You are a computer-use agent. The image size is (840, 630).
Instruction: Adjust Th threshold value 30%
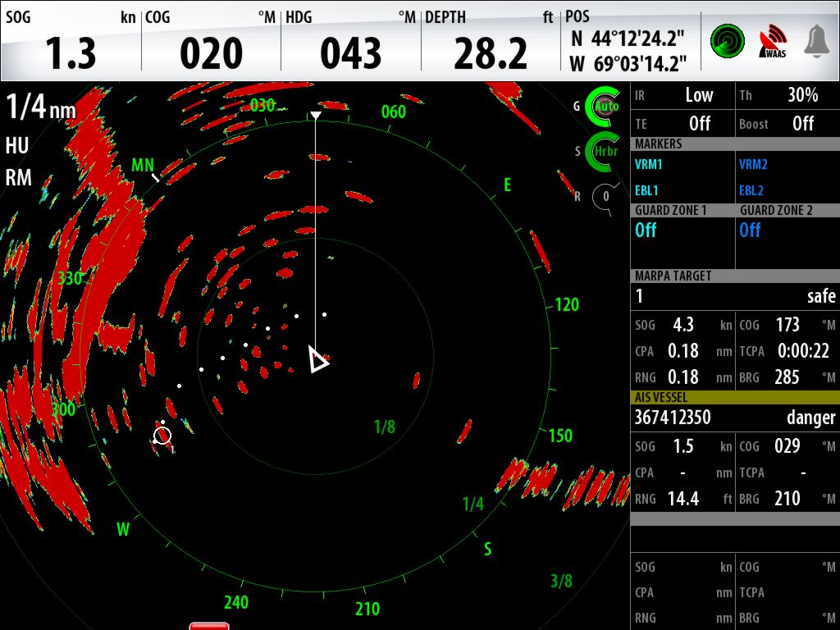pos(787,95)
